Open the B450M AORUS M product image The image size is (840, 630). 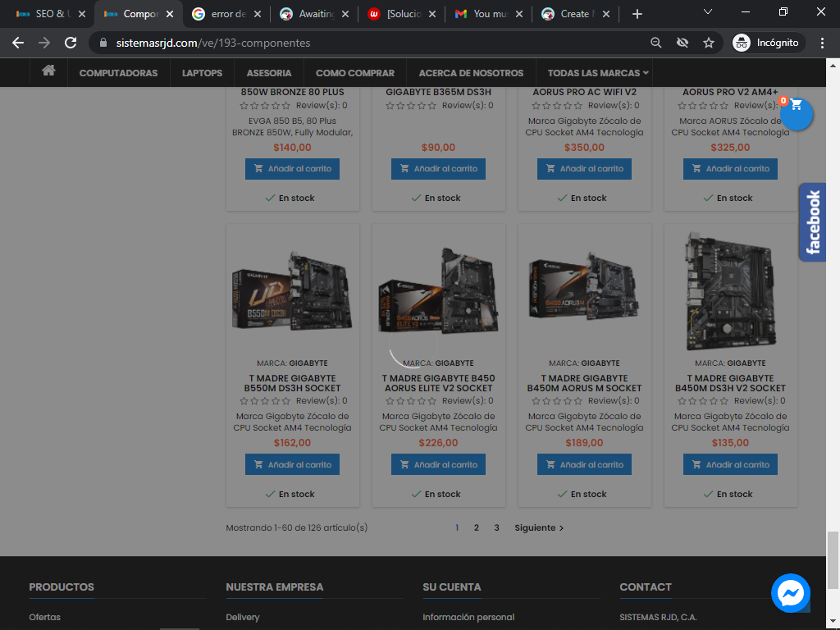584,286
